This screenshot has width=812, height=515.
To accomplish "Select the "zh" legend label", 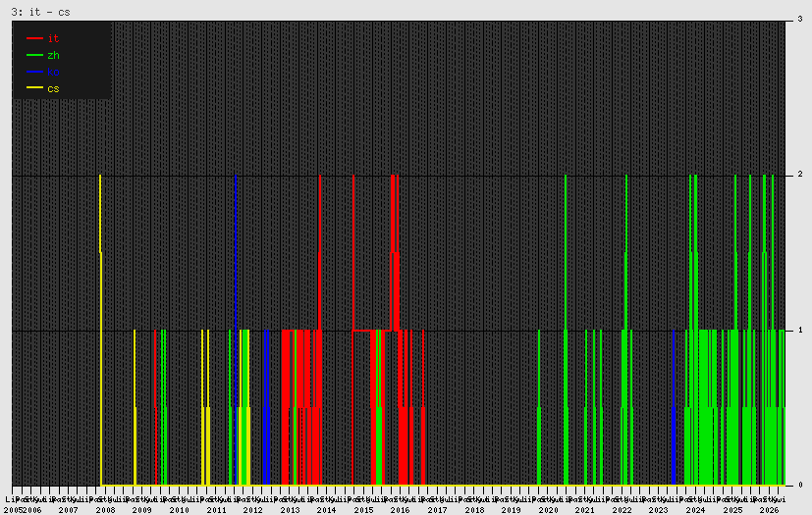I will click(x=53, y=55).
